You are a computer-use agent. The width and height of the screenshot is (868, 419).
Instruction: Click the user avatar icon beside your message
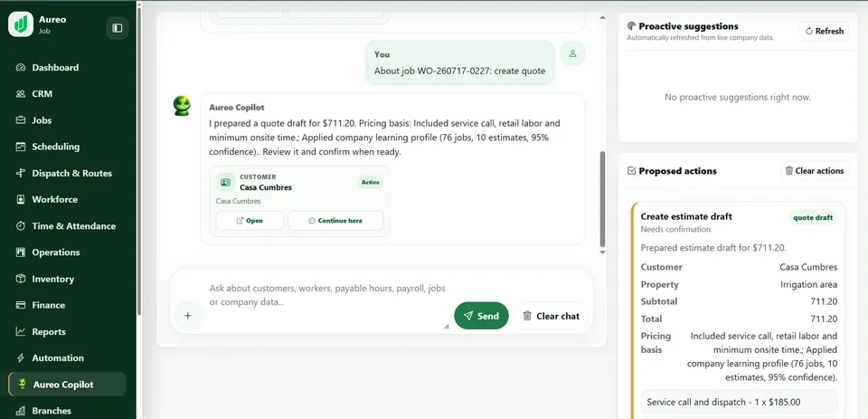pyautogui.click(x=573, y=53)
